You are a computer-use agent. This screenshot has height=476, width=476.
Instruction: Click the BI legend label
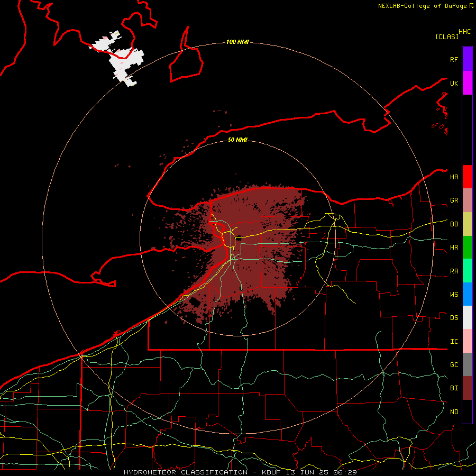[454, 388]
